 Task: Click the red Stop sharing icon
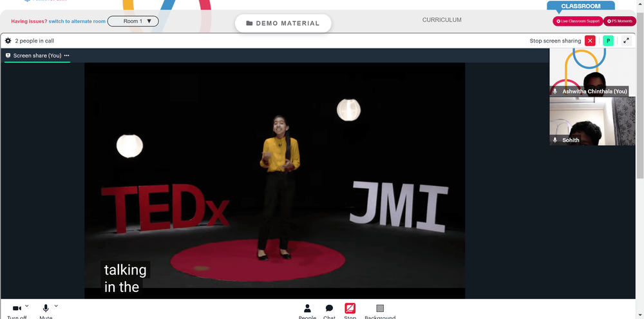(x=350, y=308)
